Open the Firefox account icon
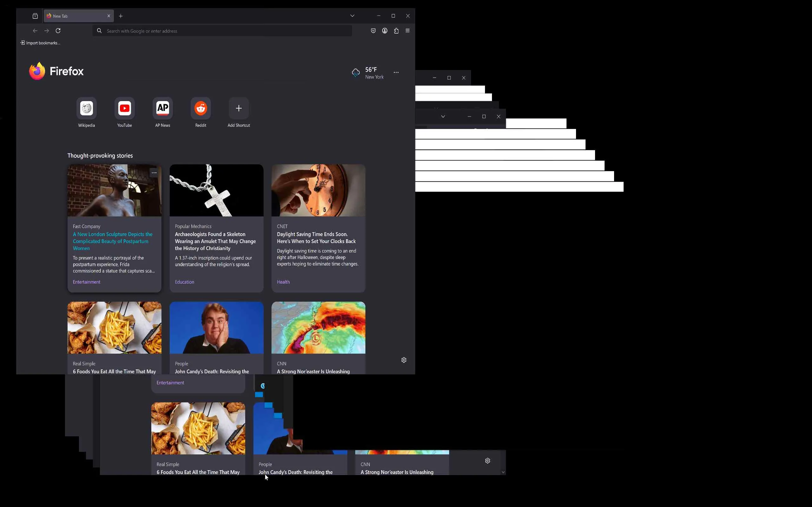812x507 pixels. click(384, 31)
